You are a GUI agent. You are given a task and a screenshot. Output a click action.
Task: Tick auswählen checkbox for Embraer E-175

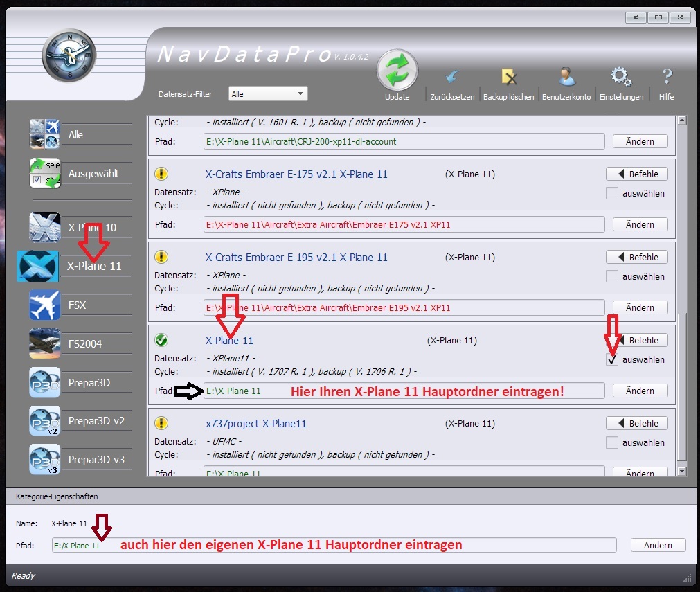point(612,193)
